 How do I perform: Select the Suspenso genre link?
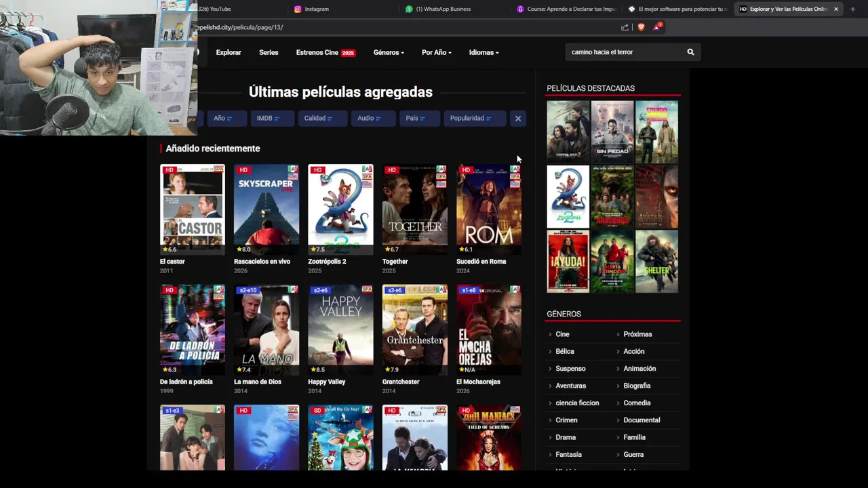[x=570, y=369]
